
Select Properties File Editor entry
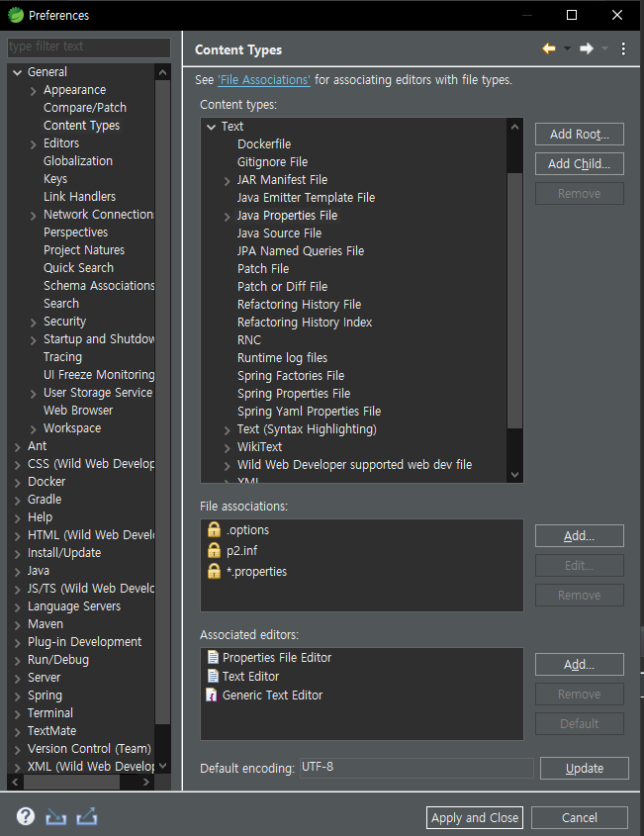tap(269, 657)
